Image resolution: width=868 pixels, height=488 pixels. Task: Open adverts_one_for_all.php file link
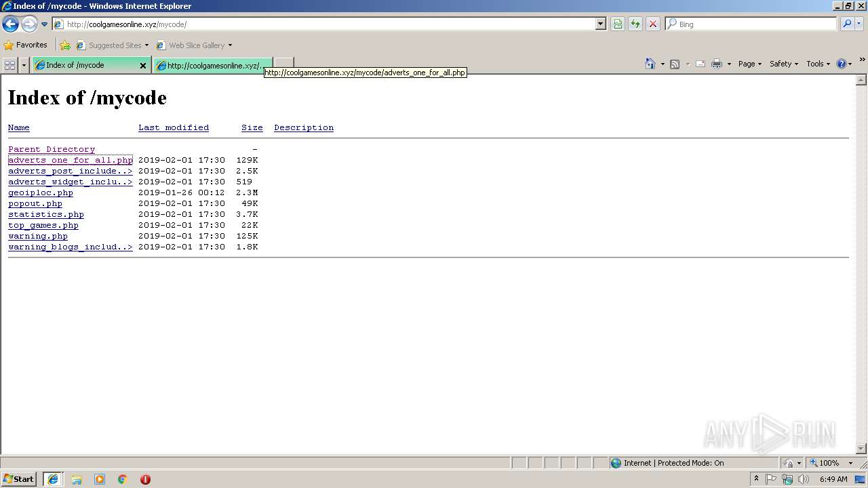[71, 160]
